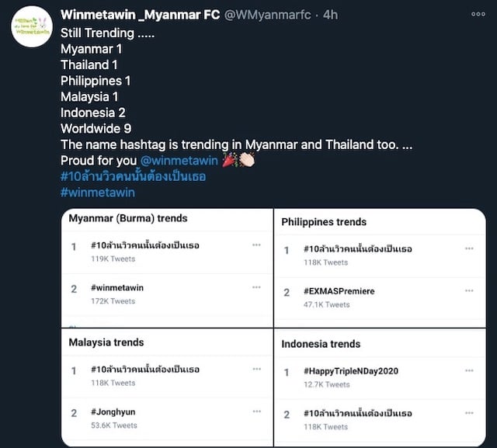
Task: Open more options for Myanmar trend #1
Action: [x=256, y=245]
